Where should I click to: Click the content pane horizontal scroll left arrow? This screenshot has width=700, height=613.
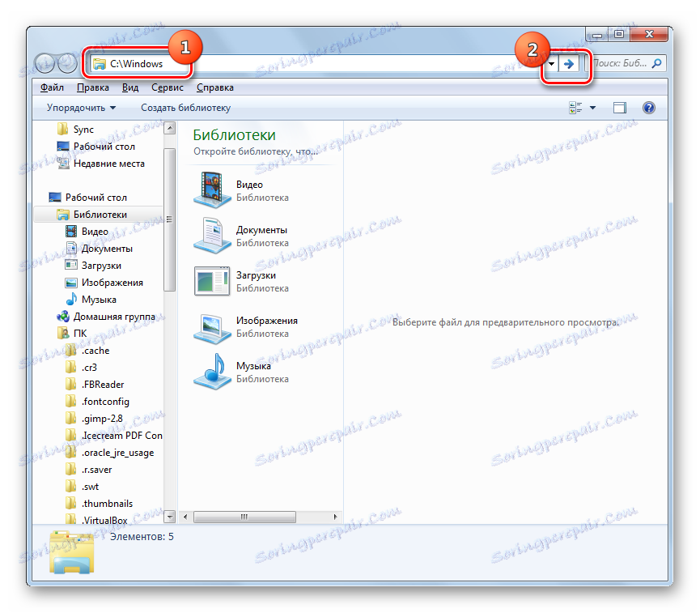pyautogui.click(x=185, y=517)
